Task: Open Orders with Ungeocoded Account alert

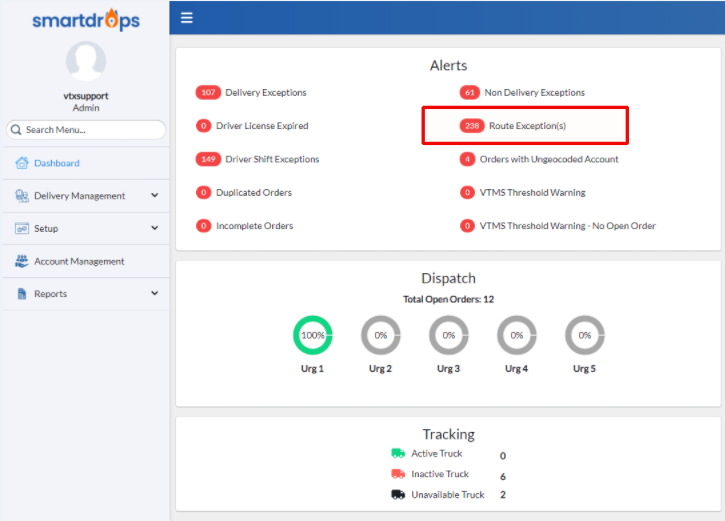Action: point(549,159)
